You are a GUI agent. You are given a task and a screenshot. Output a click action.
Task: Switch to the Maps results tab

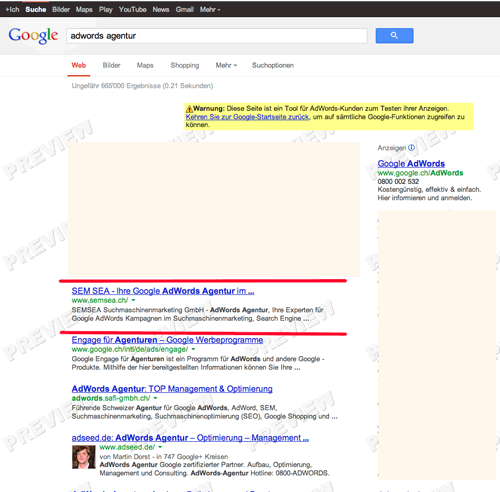pos(145,65)
